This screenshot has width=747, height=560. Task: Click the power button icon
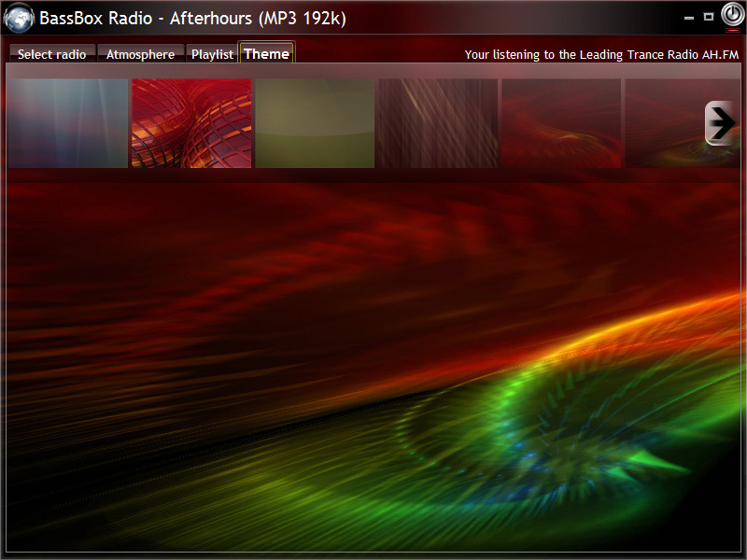(732, 15)
